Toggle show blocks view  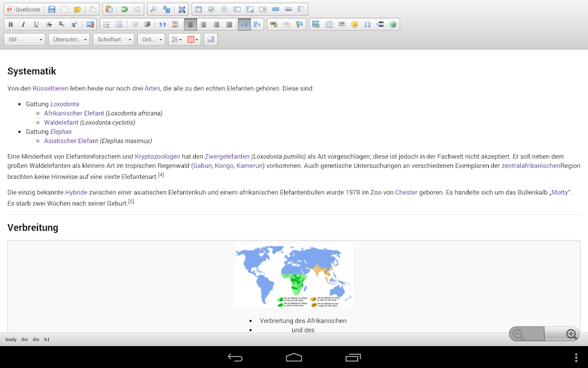[x=211, y=40]
